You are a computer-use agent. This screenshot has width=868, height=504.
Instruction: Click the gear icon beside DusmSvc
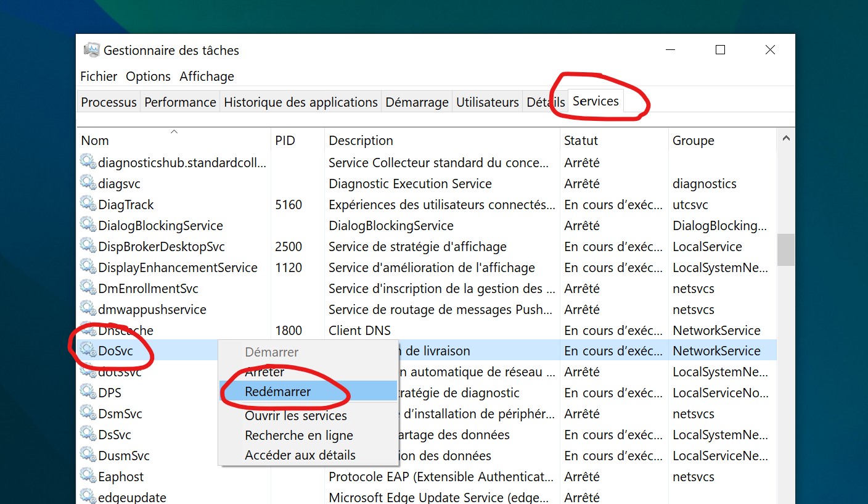tap(88, 455)
